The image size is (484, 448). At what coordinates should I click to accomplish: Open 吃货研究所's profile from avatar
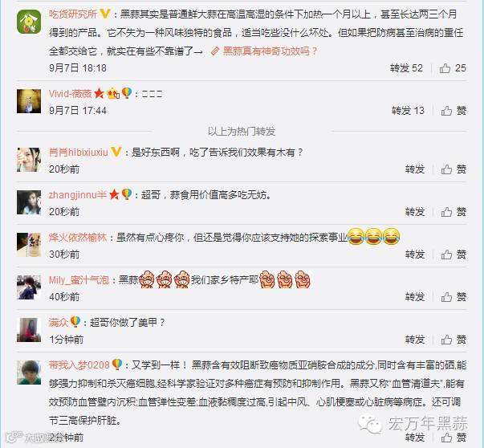[x=29, y=22]
